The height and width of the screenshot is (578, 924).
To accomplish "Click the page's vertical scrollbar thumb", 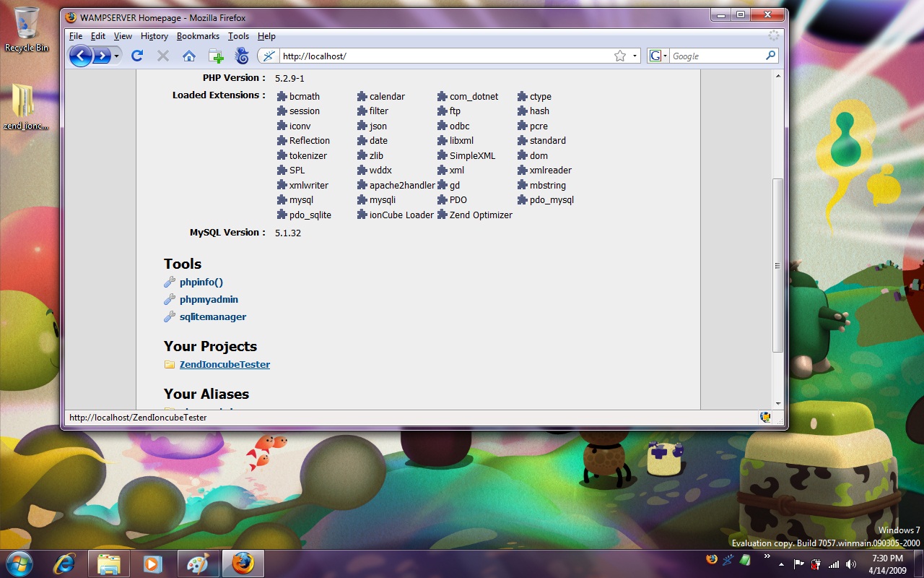I will click(x=777, y=265).
